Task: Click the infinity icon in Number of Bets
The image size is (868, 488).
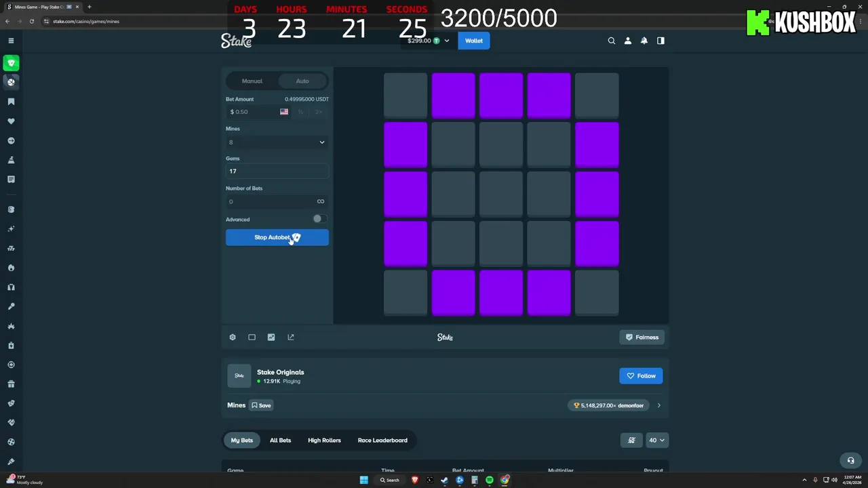Action: coord(321,201)
